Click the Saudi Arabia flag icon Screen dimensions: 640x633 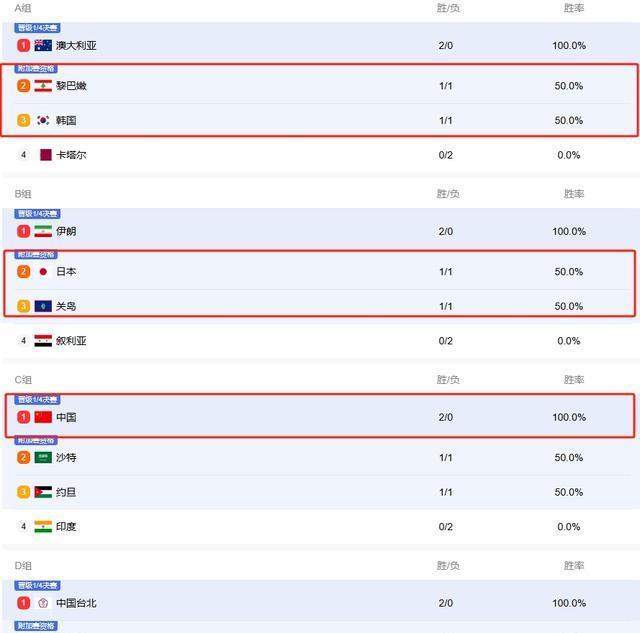(43, 457)
